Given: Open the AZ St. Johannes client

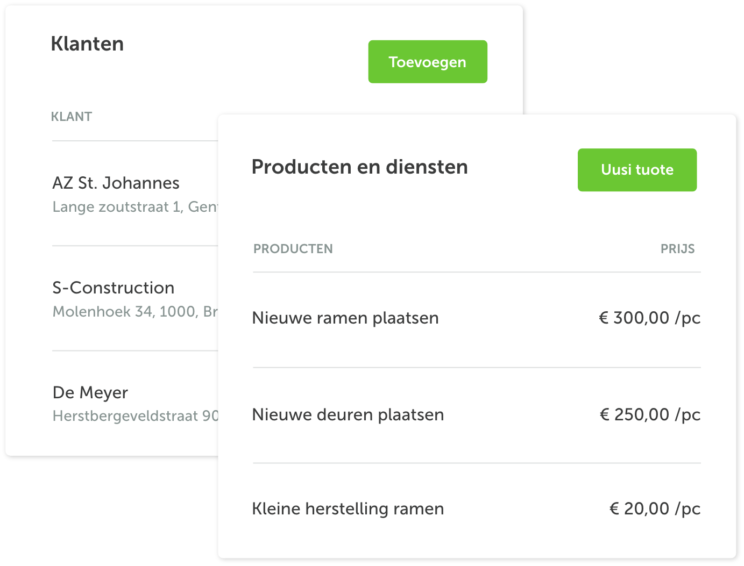Looking at the screenshot, I should click(x=116, y=183).
